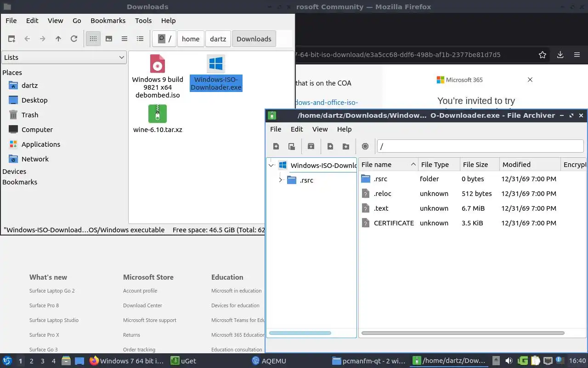Open Bookmarks menu in file manager
588x368 pixels.
click(x=108, y=21)
